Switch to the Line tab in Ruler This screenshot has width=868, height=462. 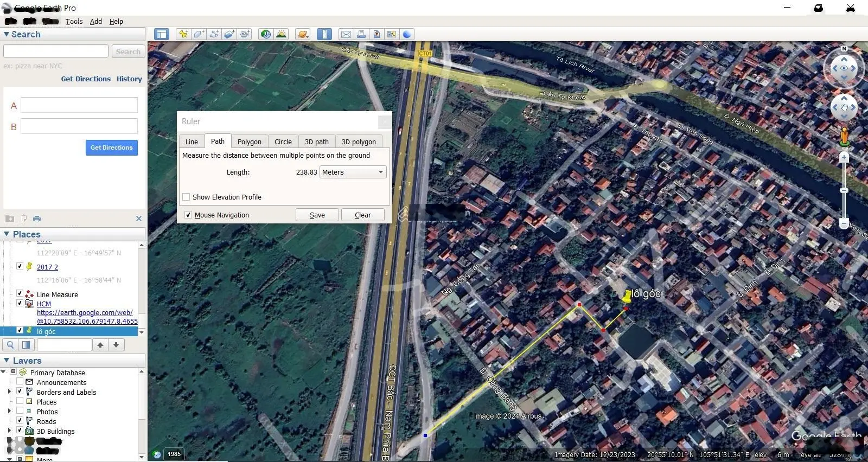click(192, 142)
